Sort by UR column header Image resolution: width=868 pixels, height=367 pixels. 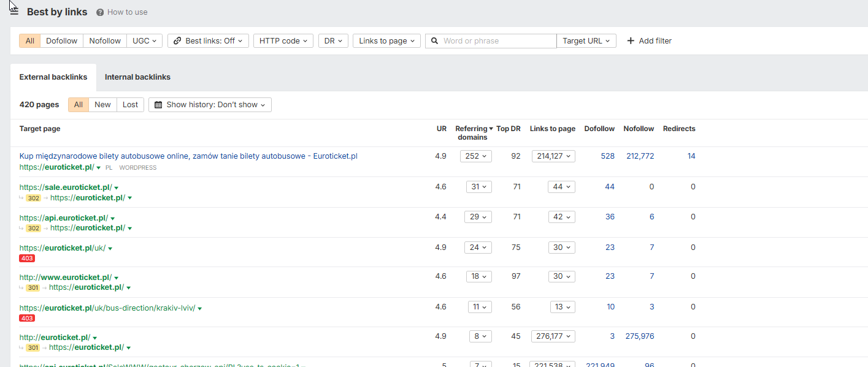coord(442,129)
